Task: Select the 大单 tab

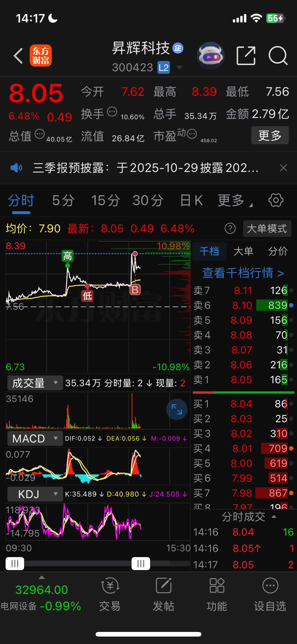Action: (x=243, y=251)
